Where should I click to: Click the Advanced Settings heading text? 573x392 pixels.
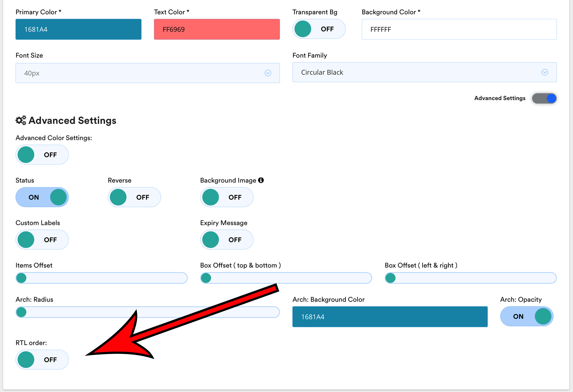(72, 120)
